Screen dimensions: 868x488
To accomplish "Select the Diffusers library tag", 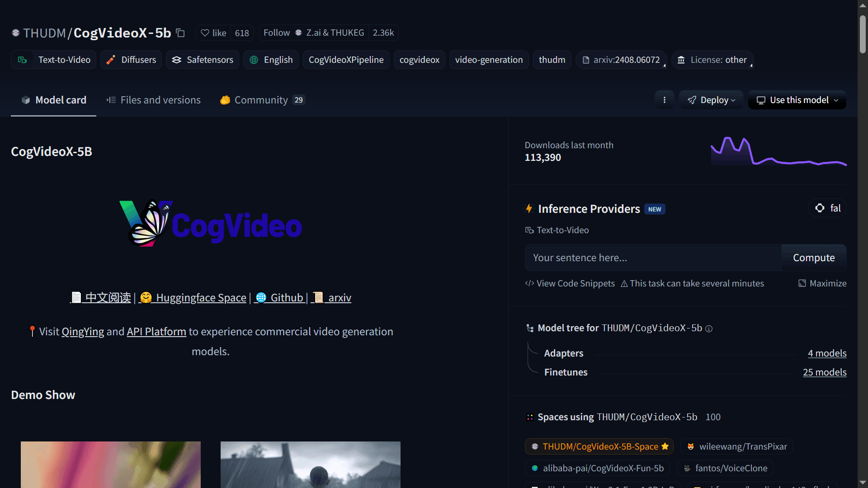I will pyautogui.click(x=131, y=59).
